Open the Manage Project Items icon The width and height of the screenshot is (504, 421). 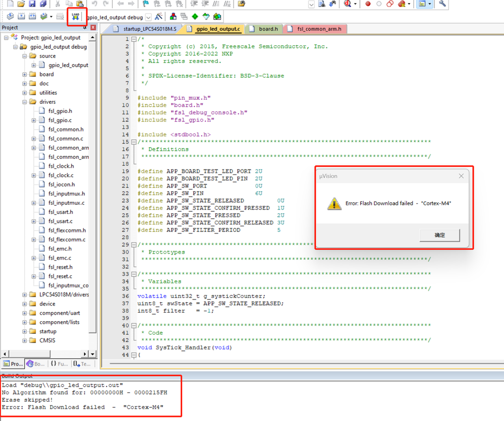coord(173,16)
